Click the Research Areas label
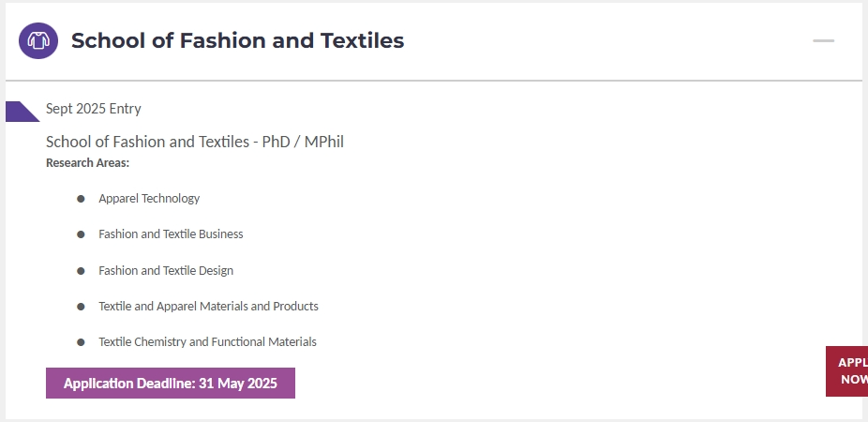This screenshot has height=422, width=868. coord(87,163)
